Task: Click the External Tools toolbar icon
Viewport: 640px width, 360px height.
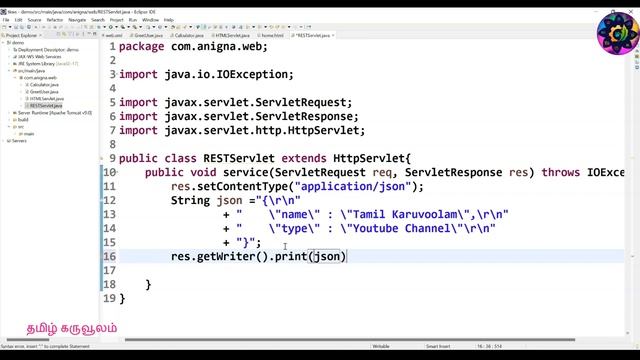Action: pyautogui.click(x=135, y=27)
